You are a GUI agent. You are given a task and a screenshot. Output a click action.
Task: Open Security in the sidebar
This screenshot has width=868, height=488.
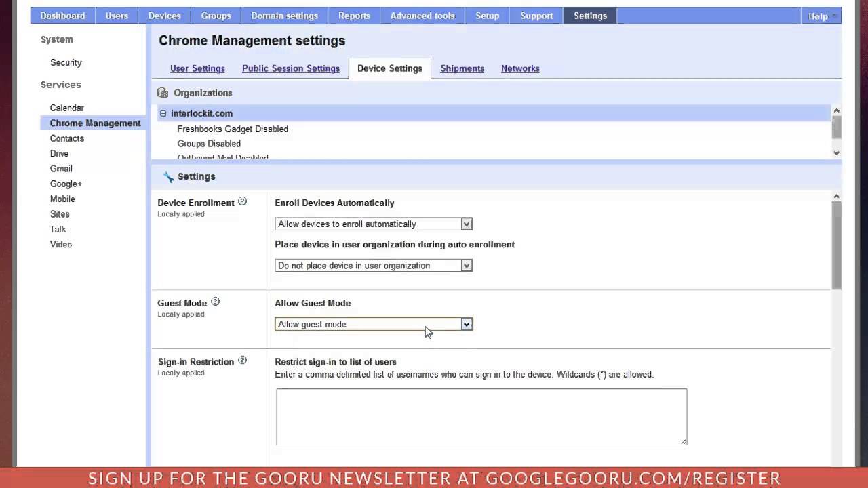click(66, 62)
